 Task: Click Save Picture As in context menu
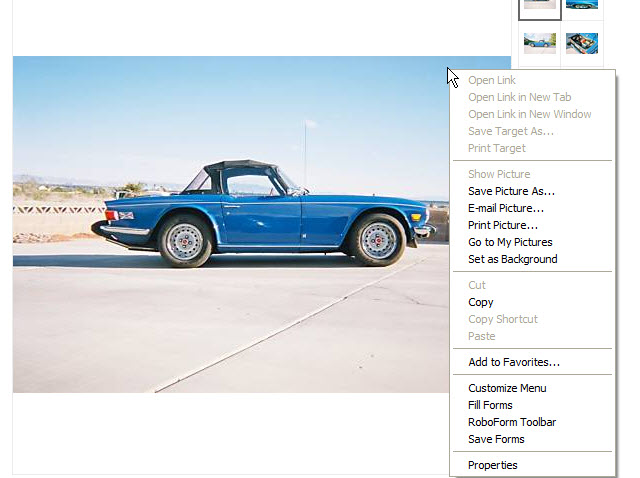(x=511, y=191)
